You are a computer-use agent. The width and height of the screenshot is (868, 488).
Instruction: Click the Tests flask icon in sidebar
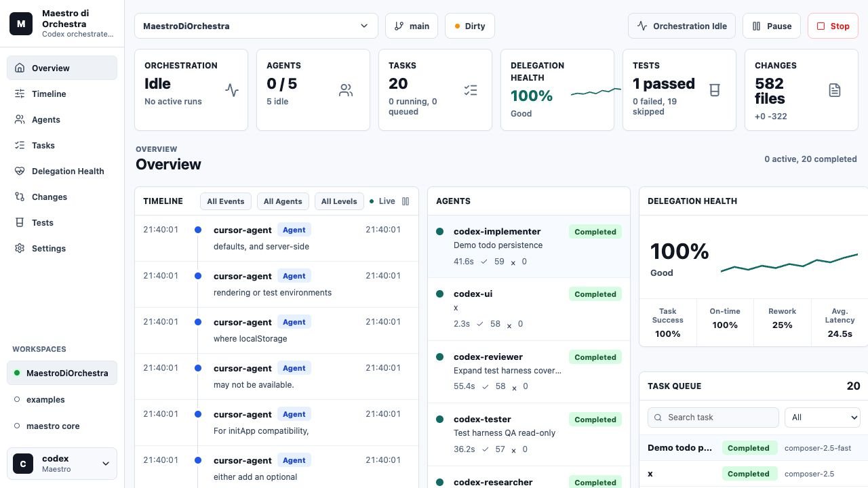(20, 222)
